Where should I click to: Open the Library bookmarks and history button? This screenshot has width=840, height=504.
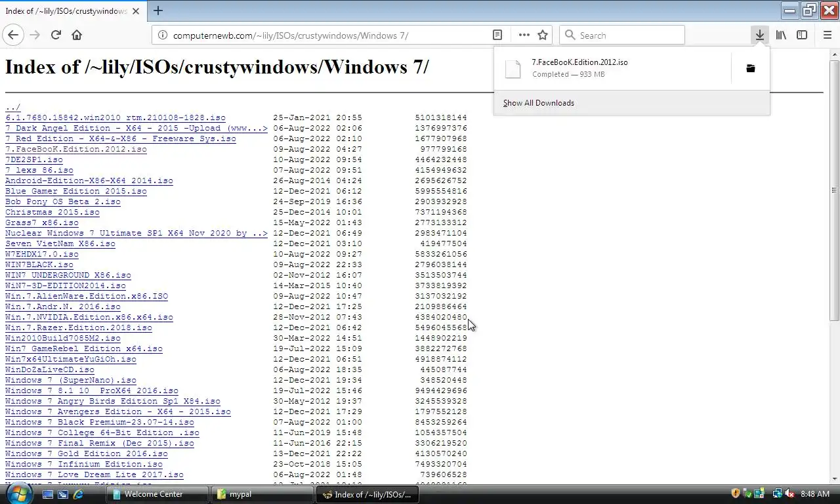781,35
